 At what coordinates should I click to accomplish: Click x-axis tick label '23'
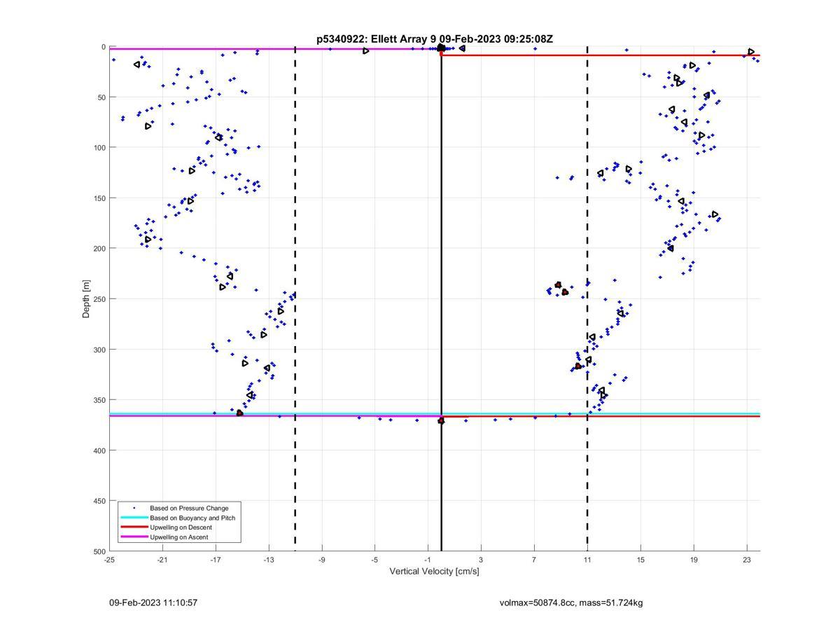coord(747,559)
